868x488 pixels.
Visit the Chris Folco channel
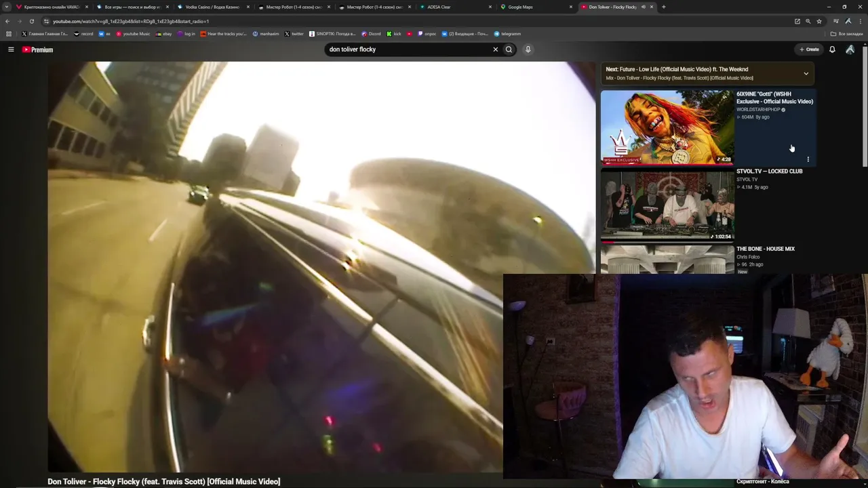[x=748, y=257]
